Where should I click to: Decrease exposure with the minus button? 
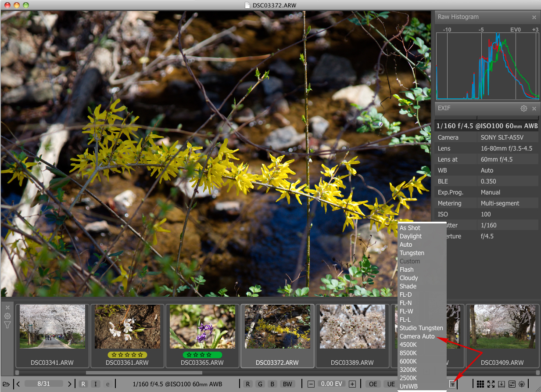(x=311, y=384)
